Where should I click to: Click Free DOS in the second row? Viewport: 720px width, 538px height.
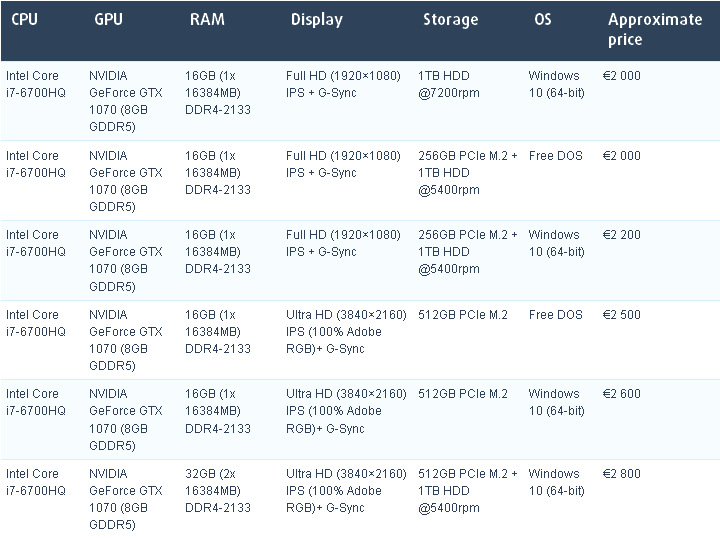coord(555,156)
